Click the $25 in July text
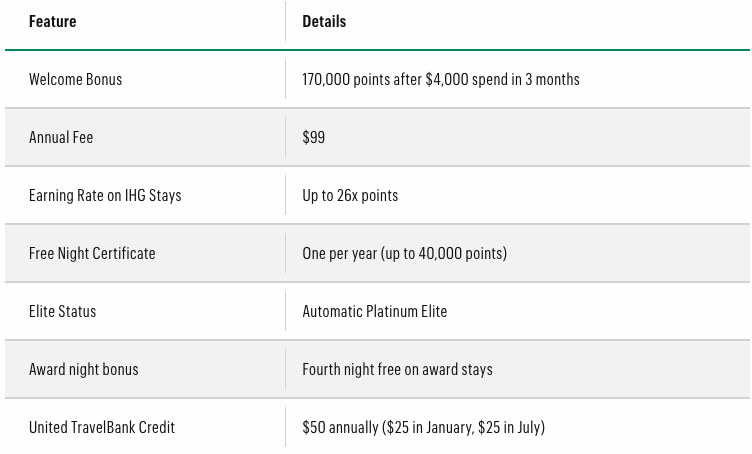Viewport: 752px width, 454px height. [510, 427]
